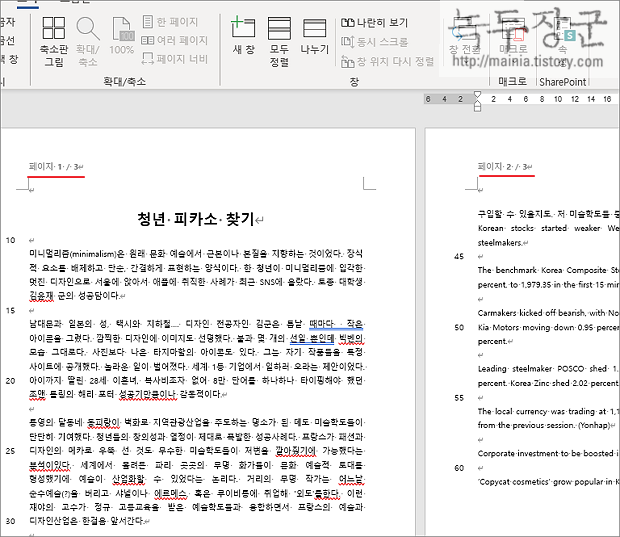Click the line starting Corporate investment

(x=549, y=454)
